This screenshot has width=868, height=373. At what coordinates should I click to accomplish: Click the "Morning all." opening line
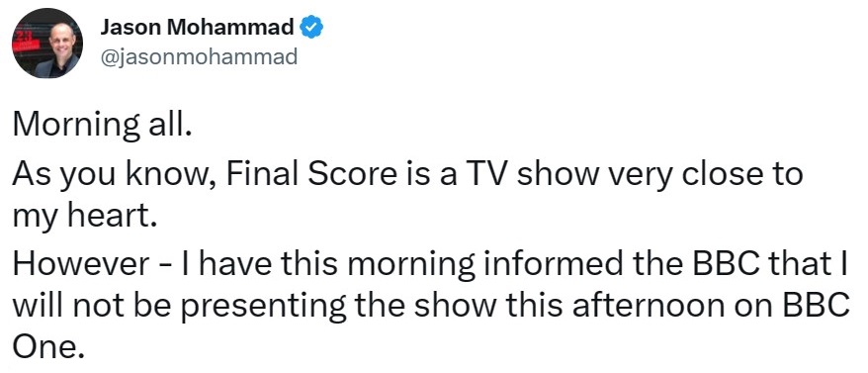(x=102, y=126)
